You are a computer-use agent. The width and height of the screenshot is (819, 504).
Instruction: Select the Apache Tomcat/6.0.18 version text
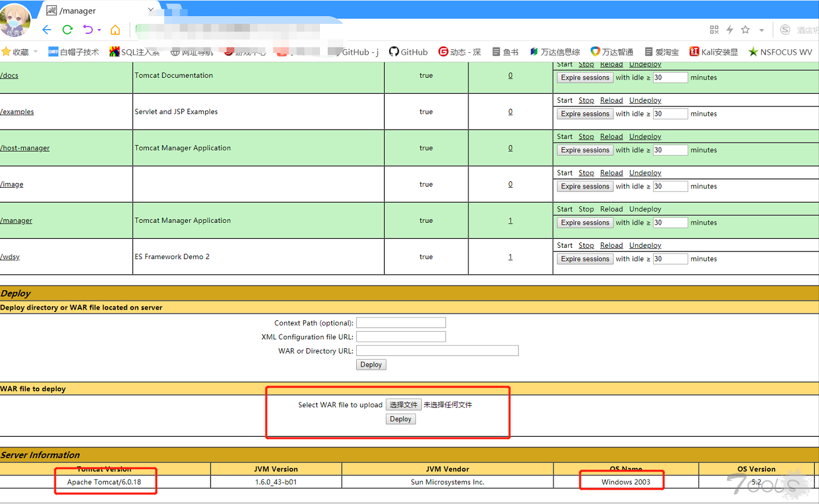coord(104,482)
